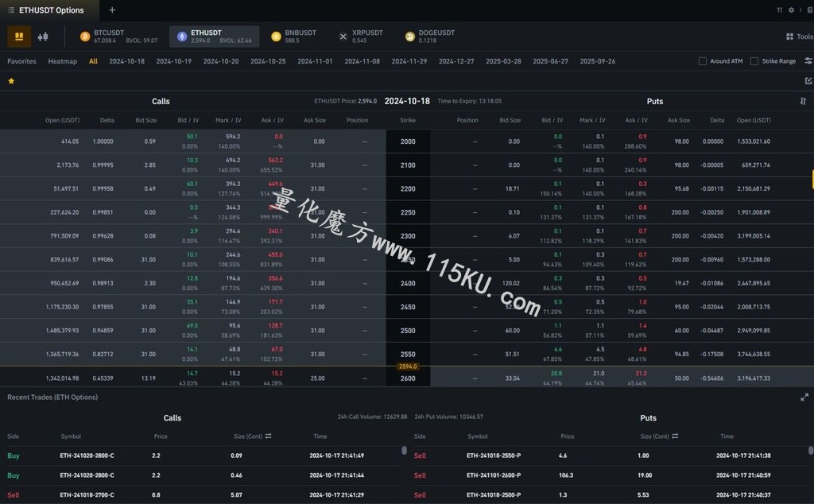The width and height of the screenshot is (814, 504).
Task: Expand Recent Trades panel with arrows icon
Action: tap(804, 397)
